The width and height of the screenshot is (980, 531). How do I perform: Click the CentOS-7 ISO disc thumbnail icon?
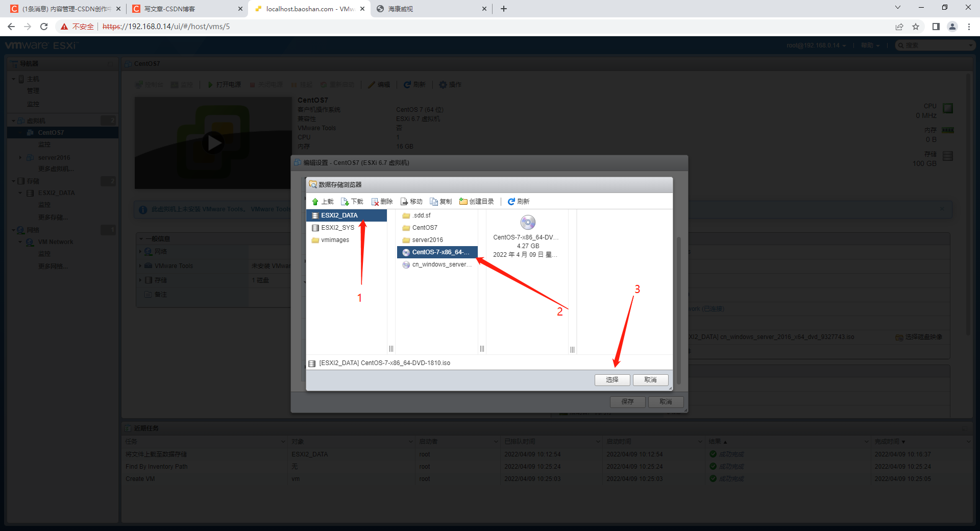(527, 223)
